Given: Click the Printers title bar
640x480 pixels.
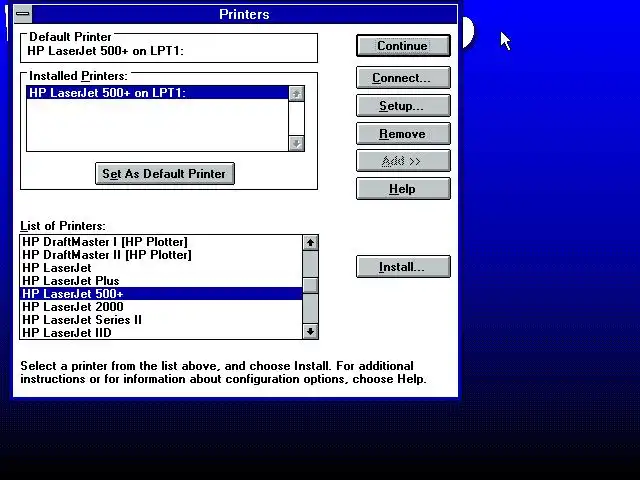Looking at the screenshot, I should coord(244,14).
